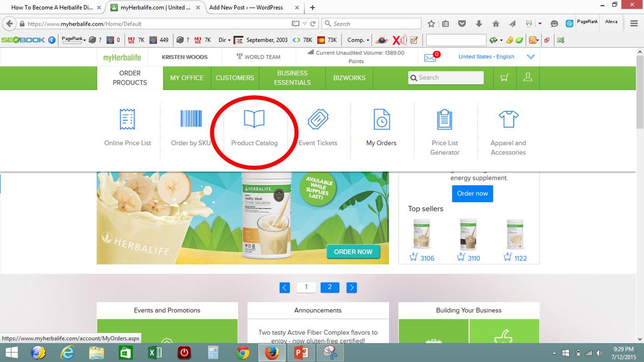
Task: Add cart item for top seller 3106
Action: pos(413,257)
